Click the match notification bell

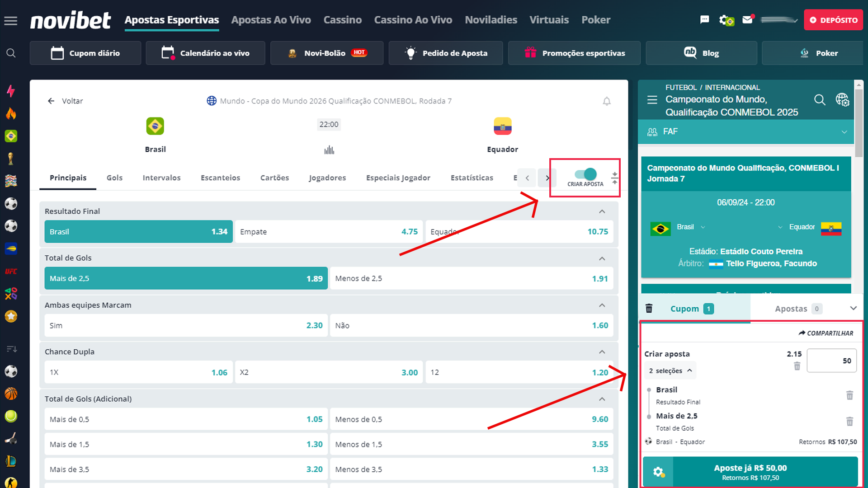pyautogui.click(x=607, y=101)
